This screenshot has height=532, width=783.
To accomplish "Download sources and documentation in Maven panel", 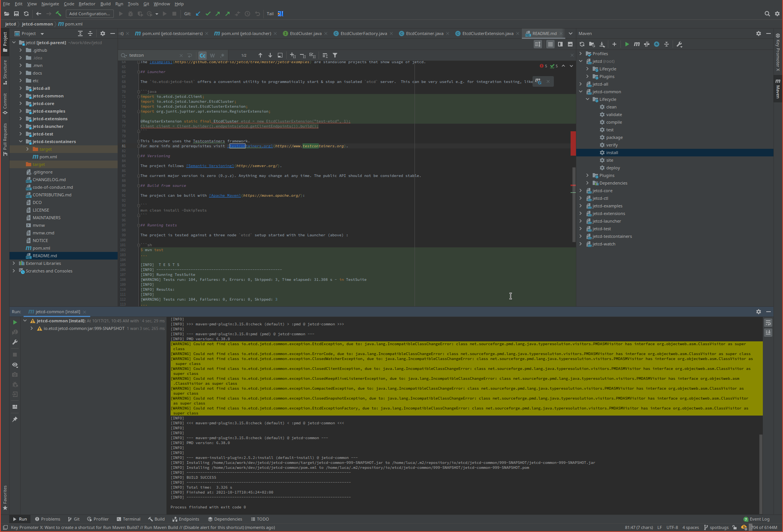I will (x=603, y=44).
